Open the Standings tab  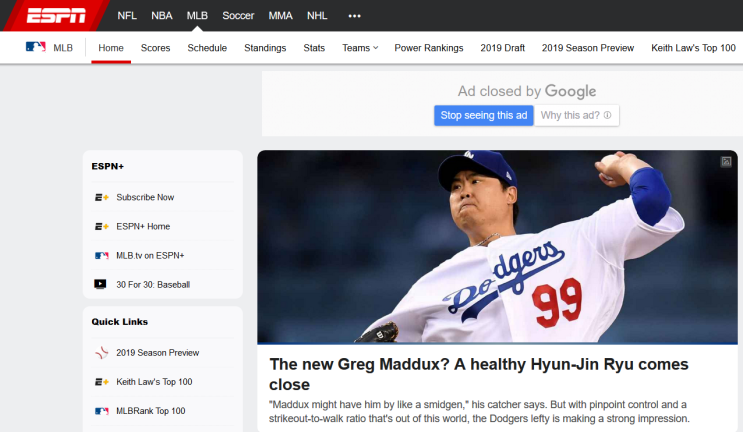coord(265,48)
